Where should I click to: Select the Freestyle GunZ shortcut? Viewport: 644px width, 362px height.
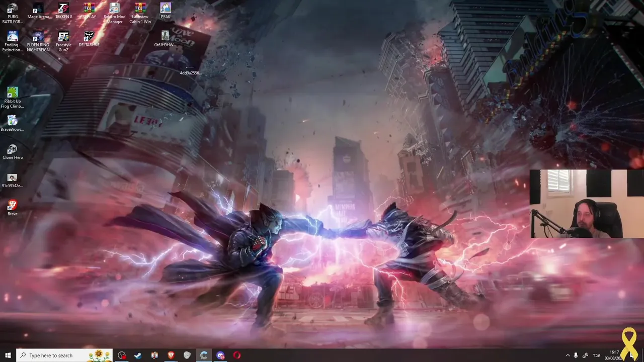click(x=63, y=41)
